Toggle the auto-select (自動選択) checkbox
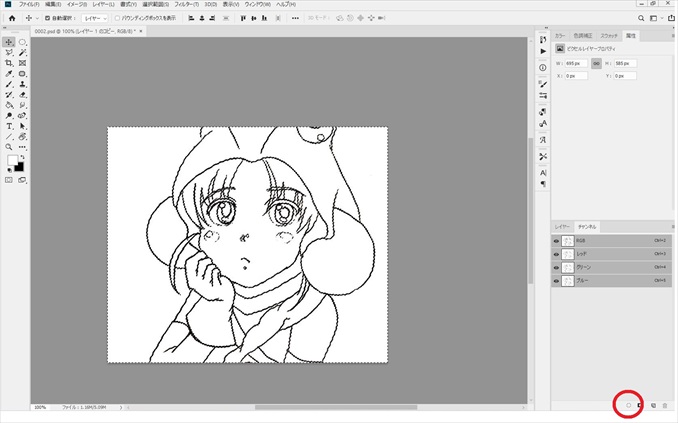Viewport: 678px width, 423px height. [48, 18]
